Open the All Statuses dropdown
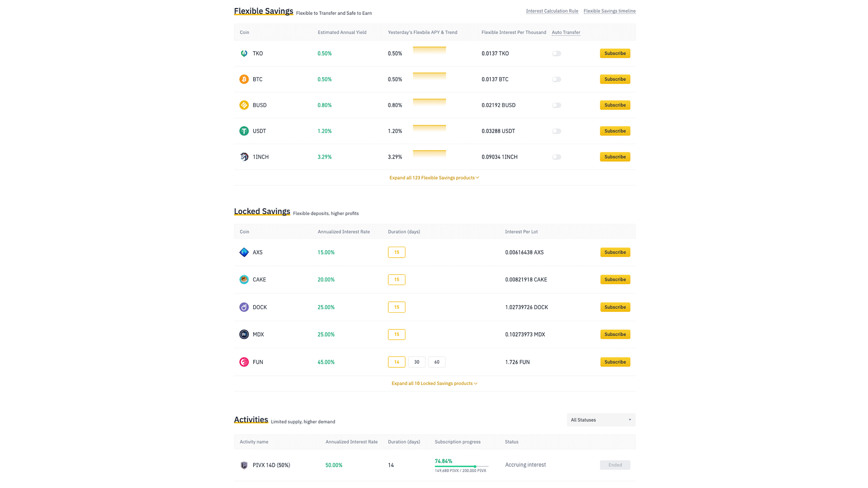Image resolution: width=868 pixels, height=488 pixels. click(601, 420)
